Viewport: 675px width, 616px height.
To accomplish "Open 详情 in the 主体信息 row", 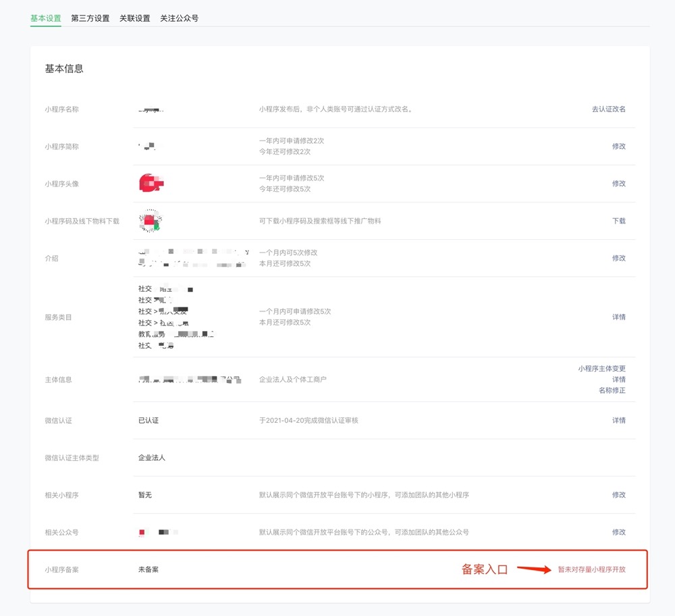I will click(x=618, y=380).
